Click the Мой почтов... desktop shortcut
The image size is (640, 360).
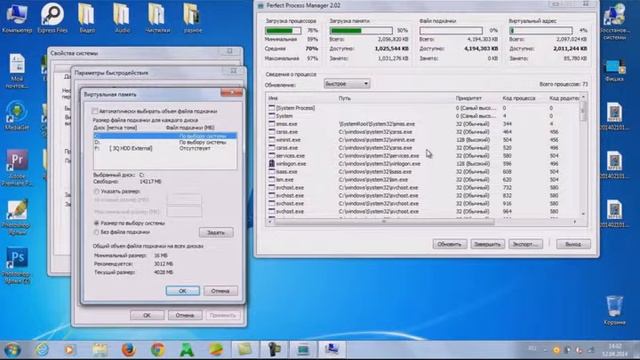[x=17, y=71]
